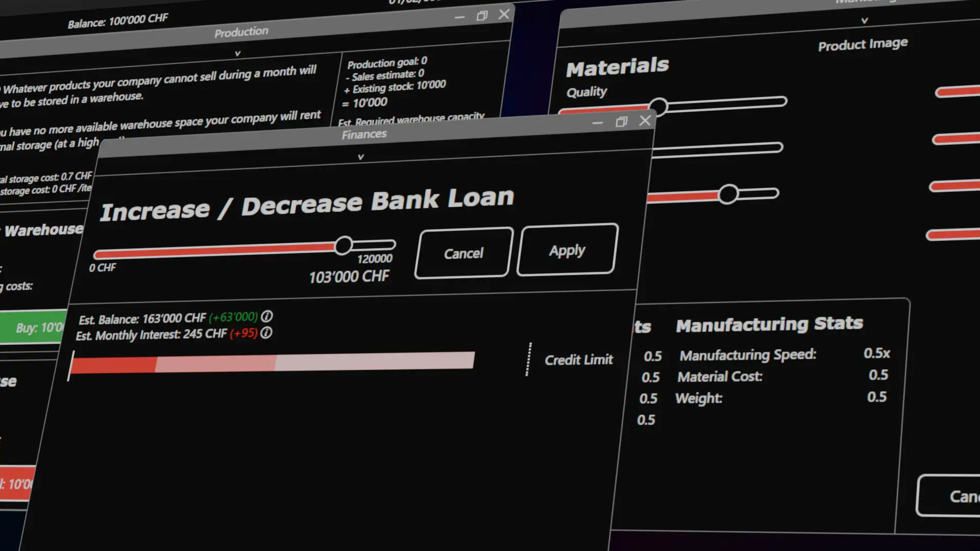This screenshot has width=980, height=551.
Task: Expand the chevron under Production title
Action: pyautogui.click(x=237, y=54)
